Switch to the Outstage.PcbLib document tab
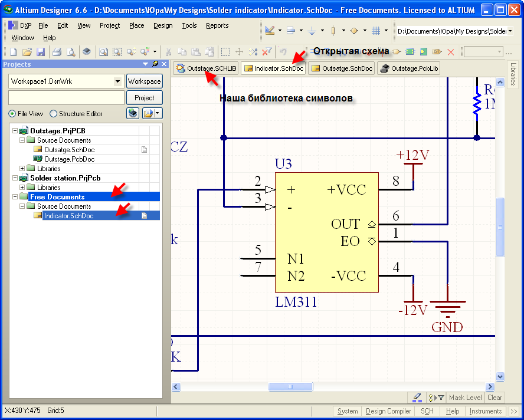Viewport: 524px width, 420px height. tap(409, 68)
